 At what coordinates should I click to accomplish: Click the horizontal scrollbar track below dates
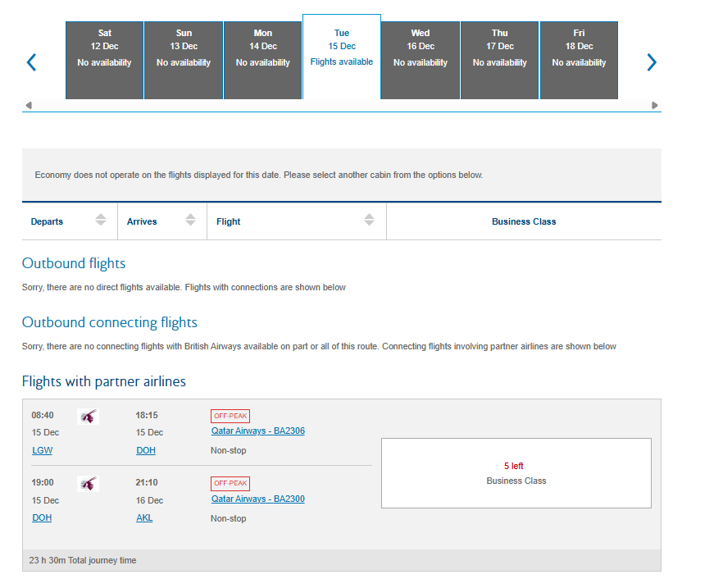tap(342, 105)
